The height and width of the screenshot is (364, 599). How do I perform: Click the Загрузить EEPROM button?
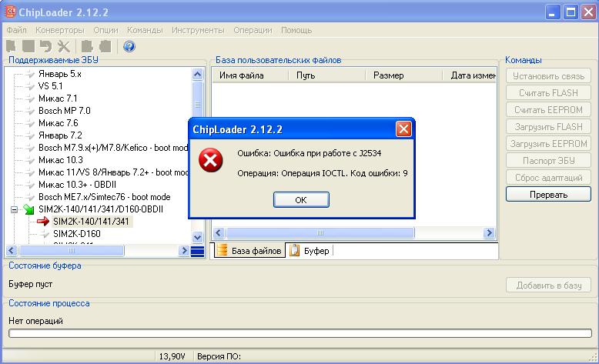coord(548,144)
